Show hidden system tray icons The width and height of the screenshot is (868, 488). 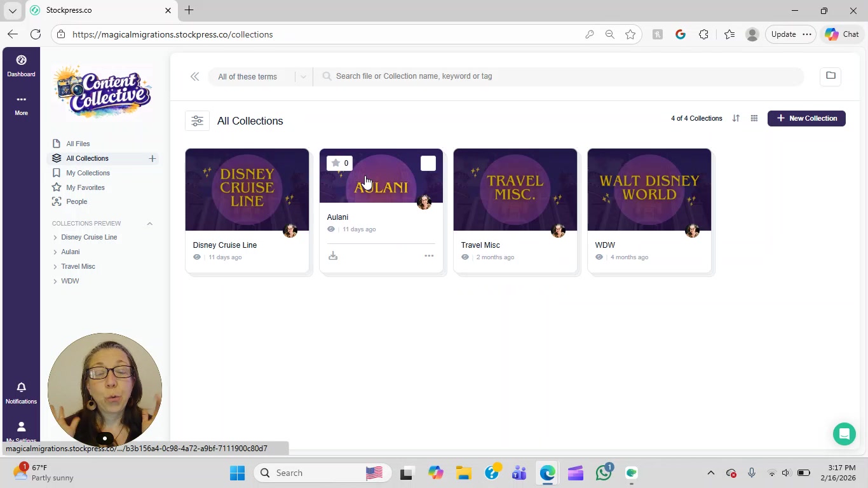(x=711, y=473)
